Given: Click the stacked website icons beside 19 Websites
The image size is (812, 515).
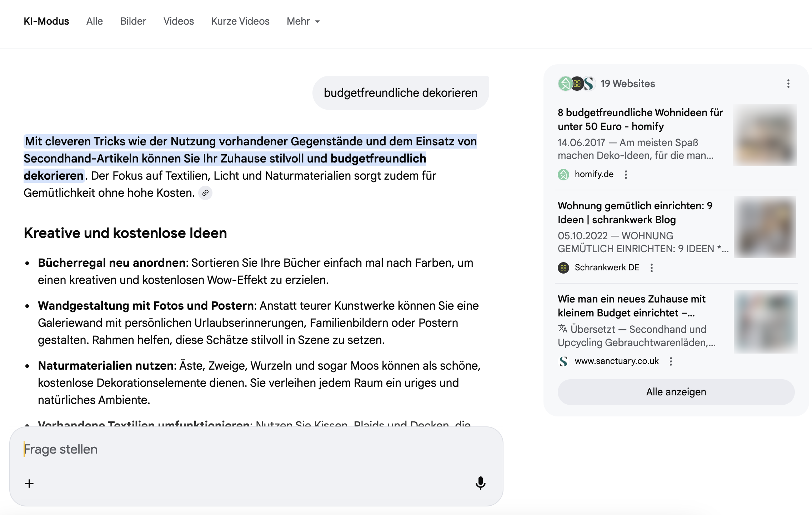Looking at the screenshot, I should [577, 84].
